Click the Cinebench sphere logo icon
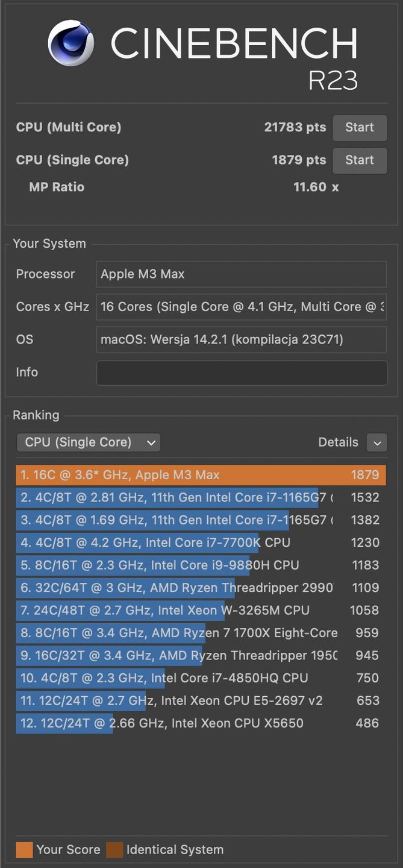 click(x=71, y=43)
